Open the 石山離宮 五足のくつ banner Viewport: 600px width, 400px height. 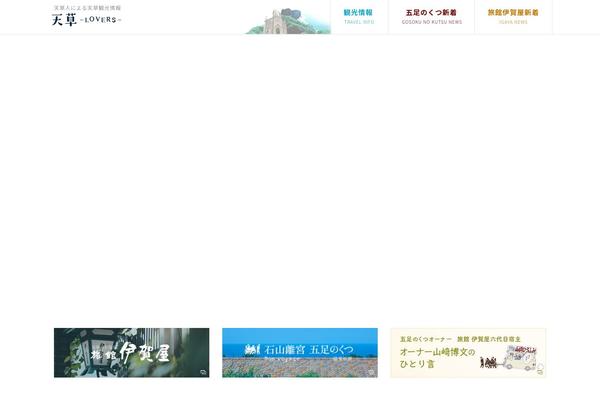(x=300, y=353)
